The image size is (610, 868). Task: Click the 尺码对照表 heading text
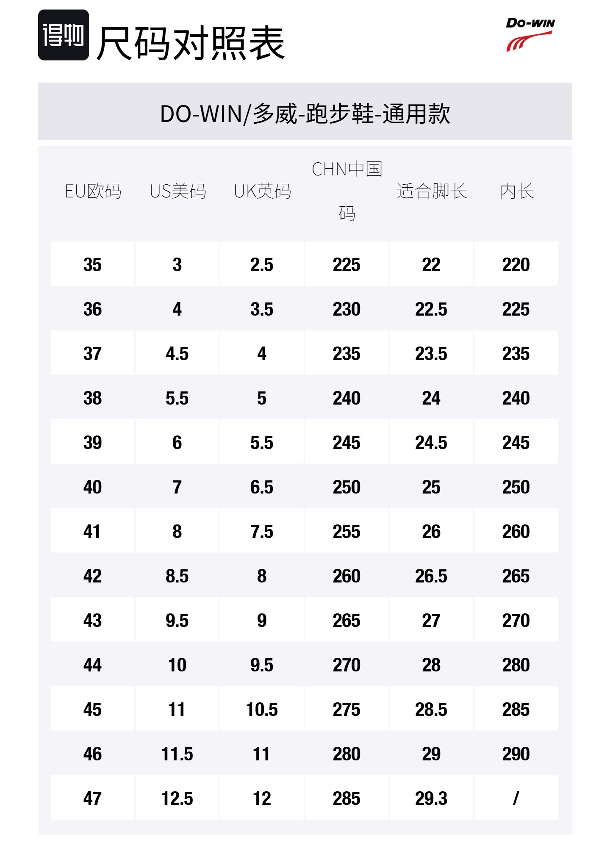pos(191,43)
